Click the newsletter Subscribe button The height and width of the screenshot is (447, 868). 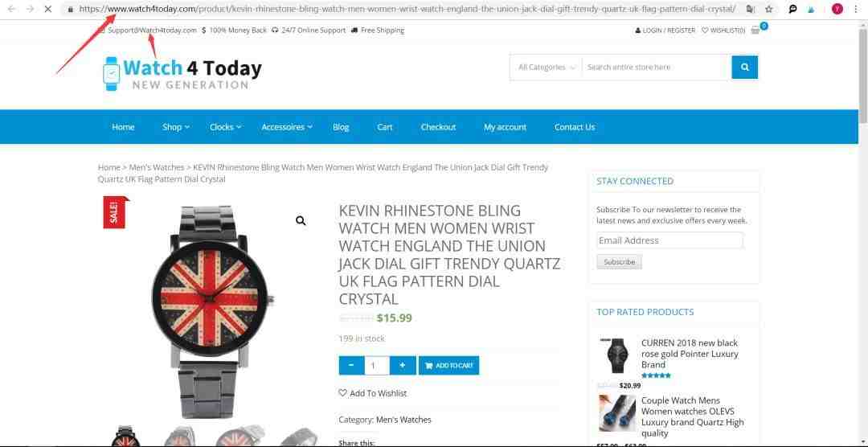coord(620,262)
